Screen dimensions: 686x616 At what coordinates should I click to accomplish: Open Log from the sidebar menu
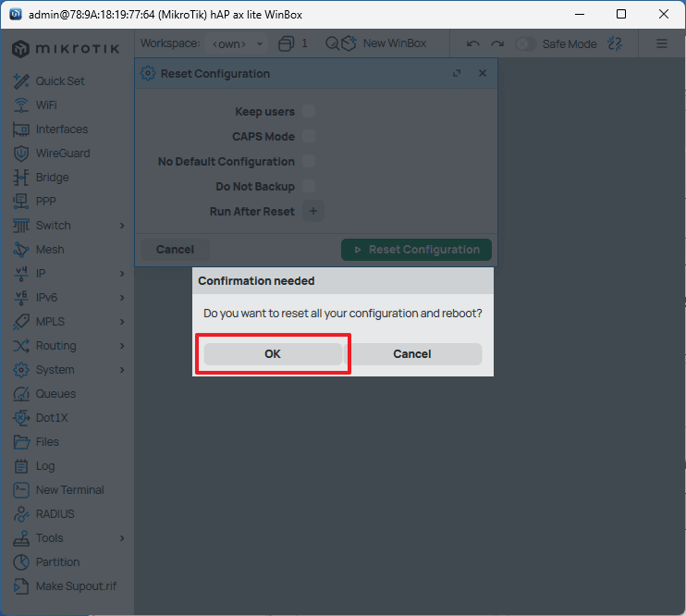(x=45, y=466)
